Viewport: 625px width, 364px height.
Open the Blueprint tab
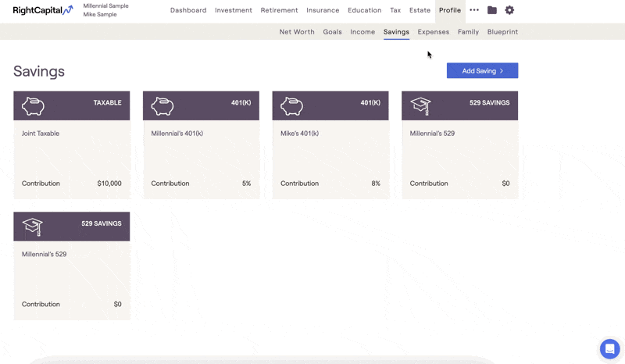tap(502, 32)
